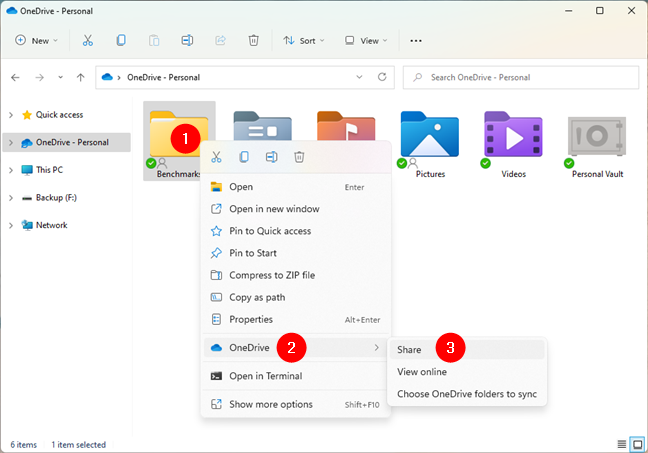Click the Rename icon in the context menu
This screenshot has width=648, height=453.
tap(272, 157)
